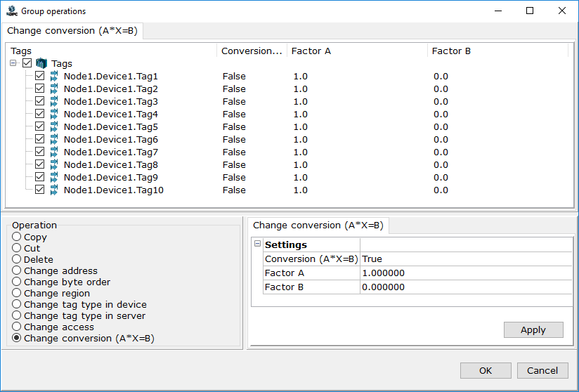Select the Change byte order operation
The image size is (579, 392).
click(x=16, y=282)
